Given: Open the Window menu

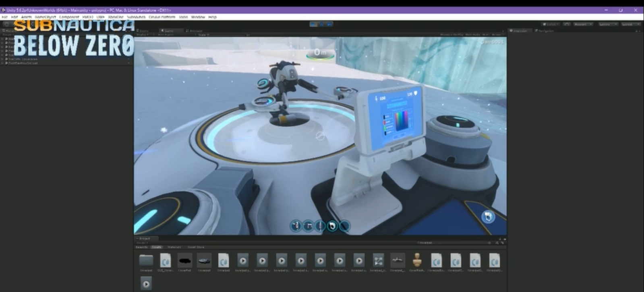Looking at the screenshot, I should (198, 17).
